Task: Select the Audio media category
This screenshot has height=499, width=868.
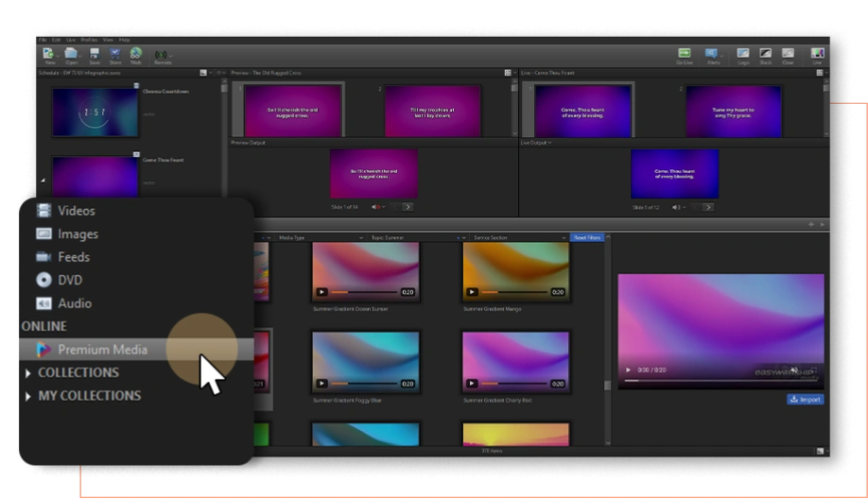Action: pos(75,303)
